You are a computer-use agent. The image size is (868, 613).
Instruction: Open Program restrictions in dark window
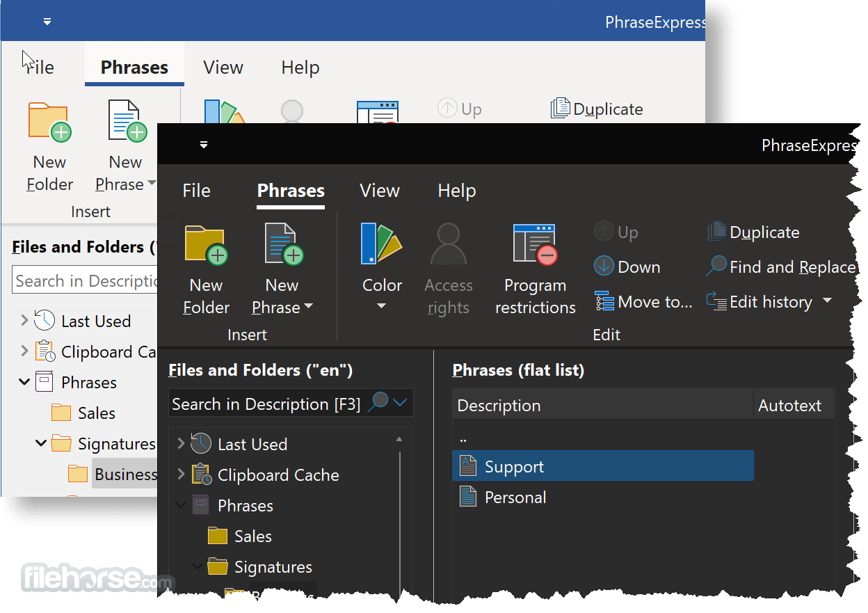click(535, 244)
